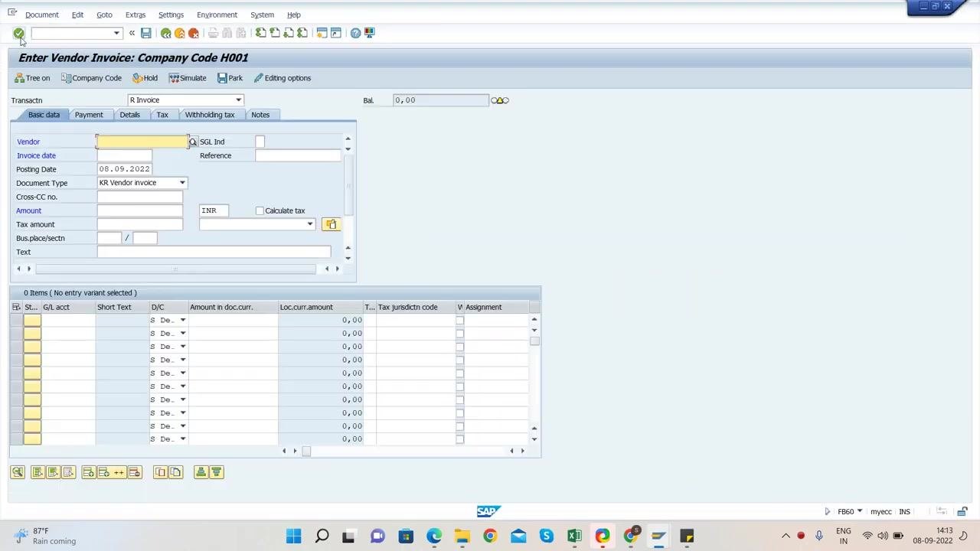Open the Extras menu
This screenshot has width=980, height=551.
pyautogui.click(x=136, y=15)
